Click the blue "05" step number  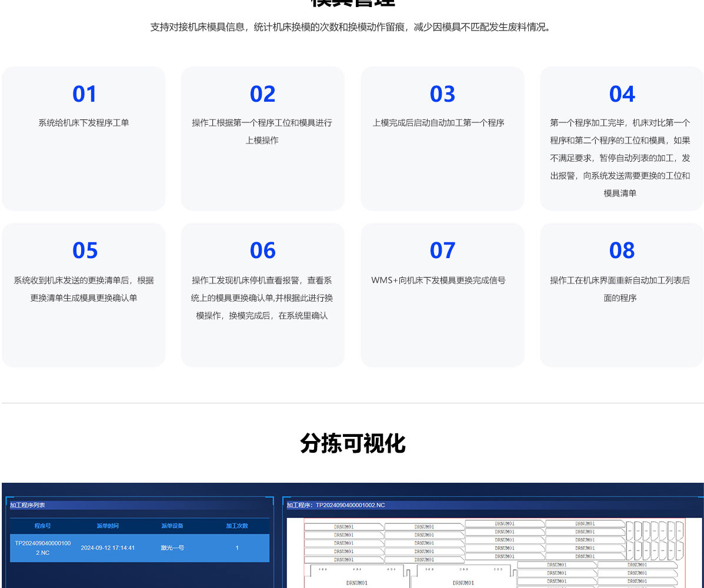(x=85, y=251)
